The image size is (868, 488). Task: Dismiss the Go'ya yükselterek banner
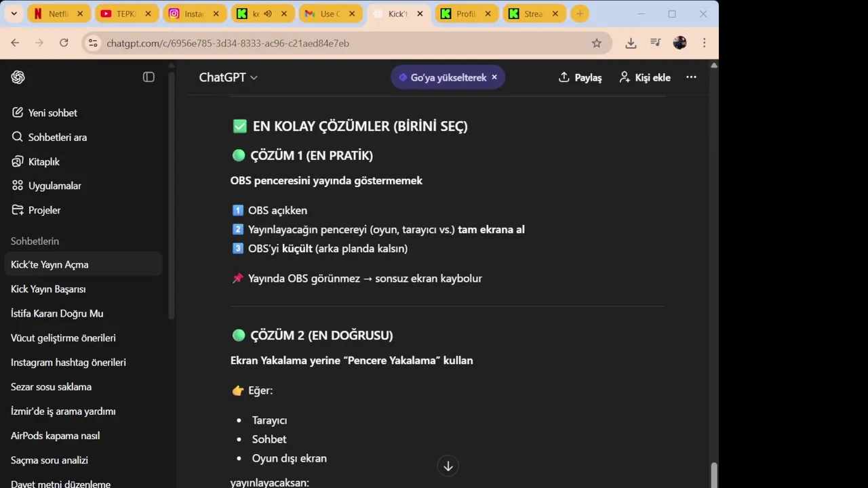(494, 77)
